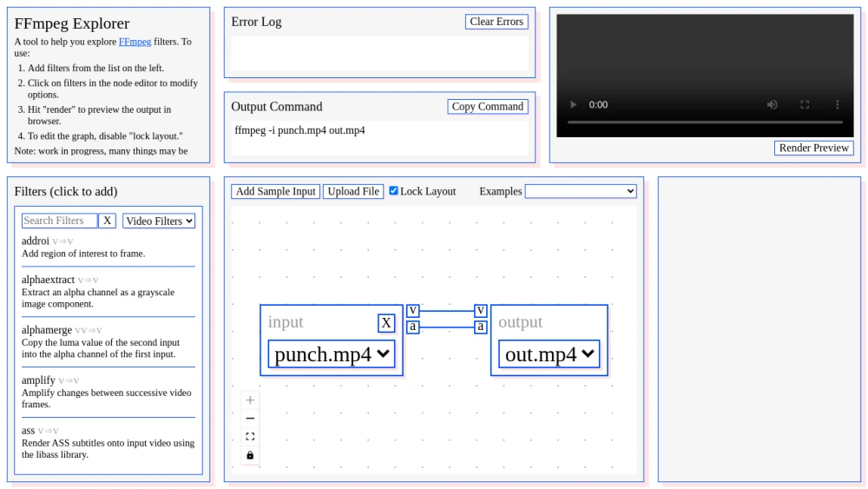Zoom out the node editor with minus icon
Image resolution: width=868 pixels, height=489 pixels.
[250, 418]
